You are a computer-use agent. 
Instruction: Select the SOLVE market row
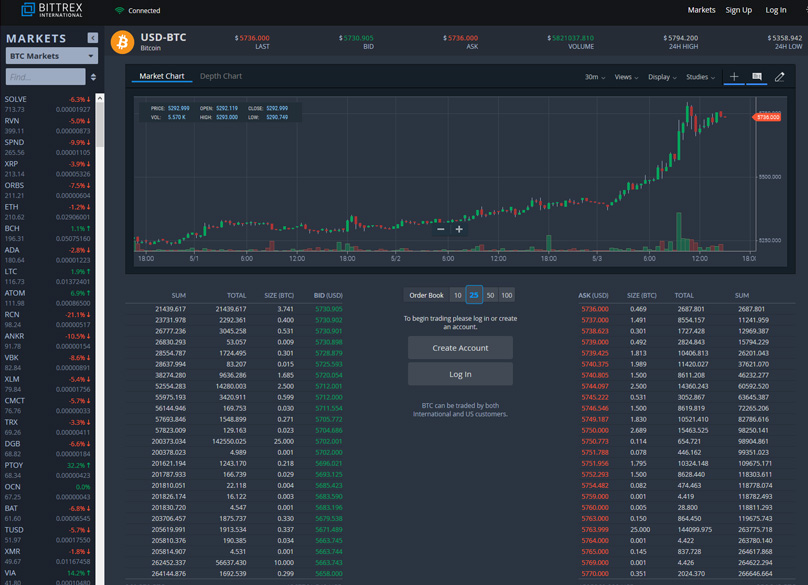pos(47,104)
